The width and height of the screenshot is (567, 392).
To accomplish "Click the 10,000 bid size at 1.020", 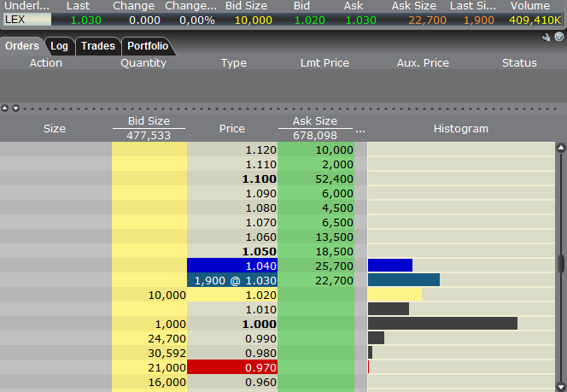I will (149, 295).
